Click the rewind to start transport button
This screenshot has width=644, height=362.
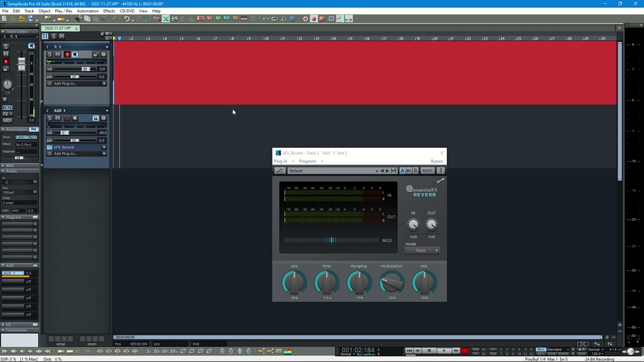[409, 350]
